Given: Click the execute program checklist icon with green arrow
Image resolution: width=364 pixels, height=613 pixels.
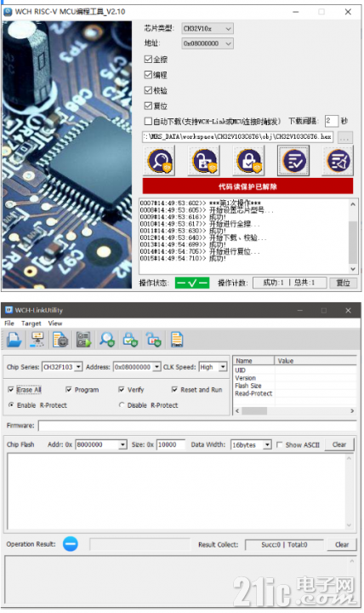Looking at the screenshot, I should click(x=83, y=340).
